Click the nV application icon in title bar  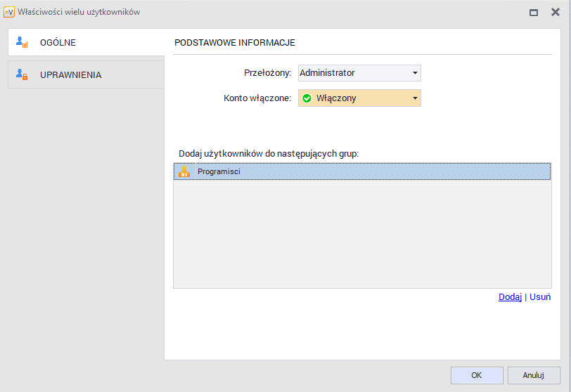pyautogui.click(x=9, y=12)
